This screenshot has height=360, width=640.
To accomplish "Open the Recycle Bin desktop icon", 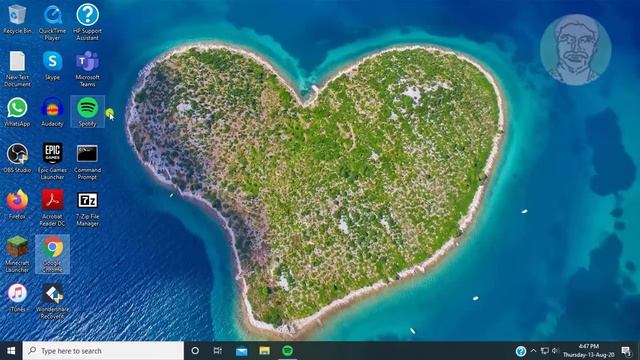I will coord(17,20).
